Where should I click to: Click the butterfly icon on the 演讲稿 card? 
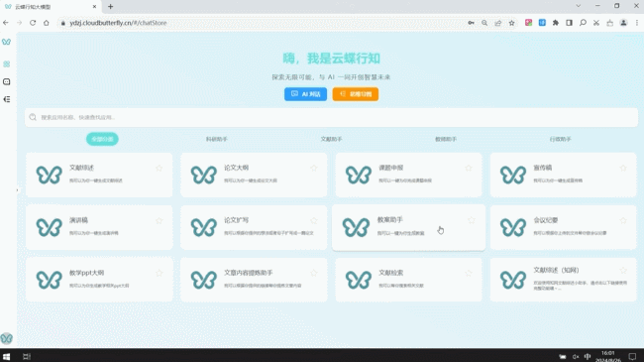pos(49,227)
